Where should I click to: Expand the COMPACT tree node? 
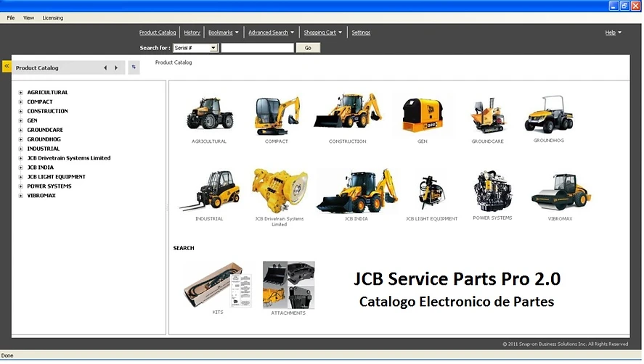point(20,102)
